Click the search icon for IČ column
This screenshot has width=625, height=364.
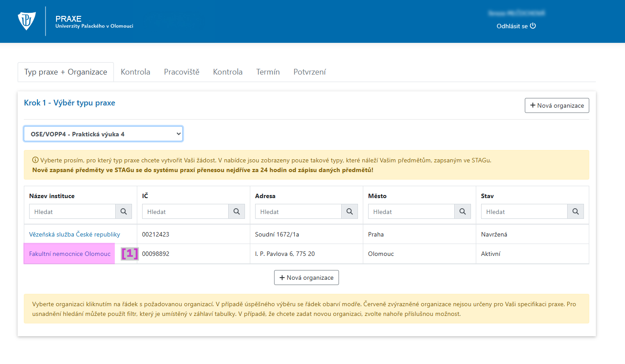click(237, 212)
